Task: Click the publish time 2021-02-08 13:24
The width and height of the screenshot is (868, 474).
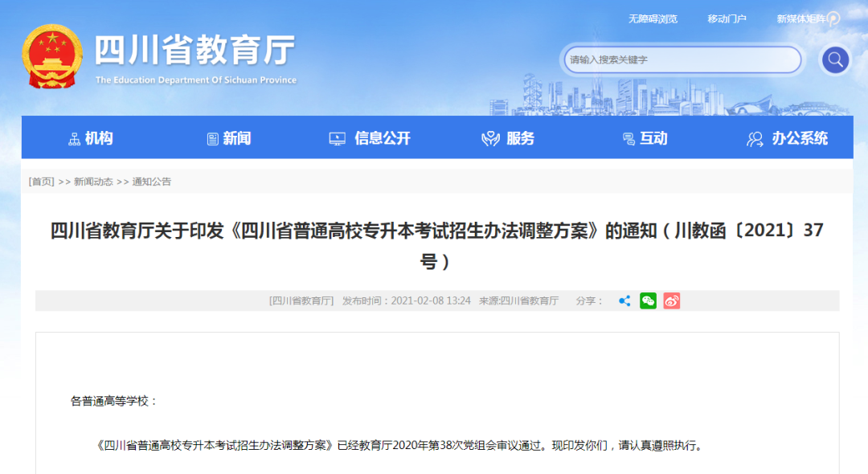Action: pos(431,301)
